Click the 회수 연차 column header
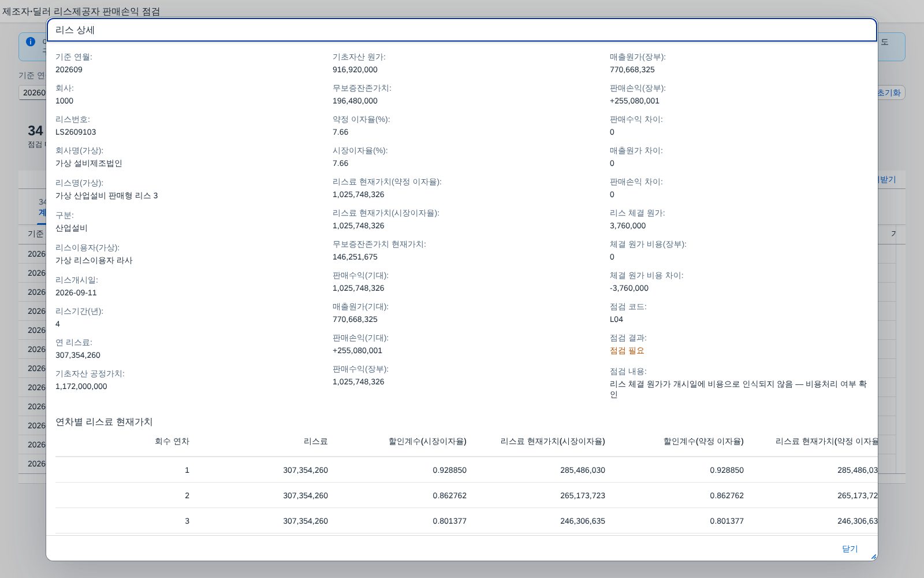The width and height of the screenshot is (924, 578). pos(172,441)
